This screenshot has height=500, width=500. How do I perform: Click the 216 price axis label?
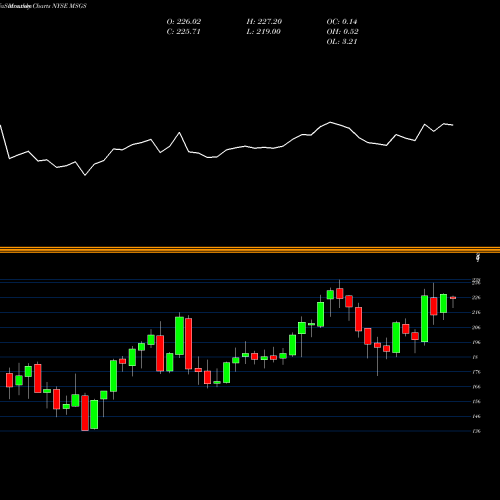(477, 312)
